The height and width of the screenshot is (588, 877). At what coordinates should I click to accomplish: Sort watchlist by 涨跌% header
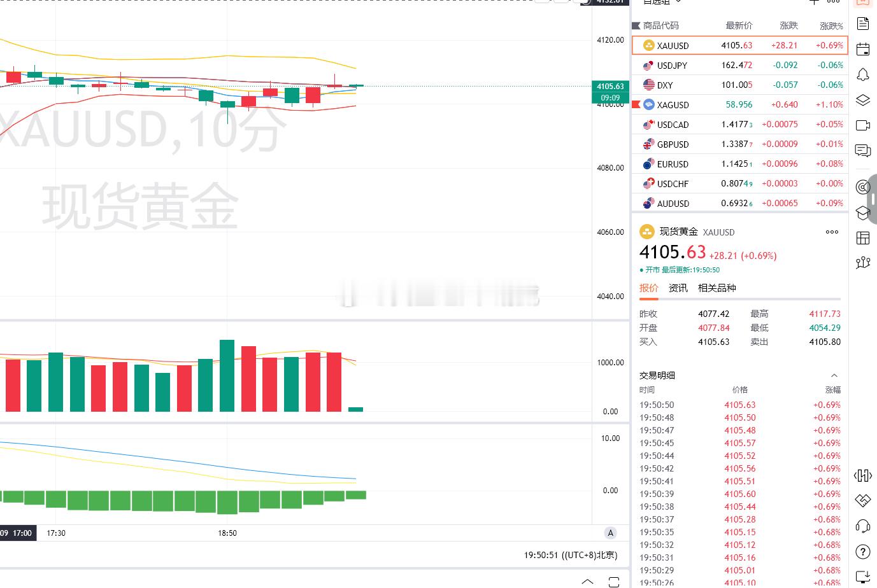click(x=831, y=25)
